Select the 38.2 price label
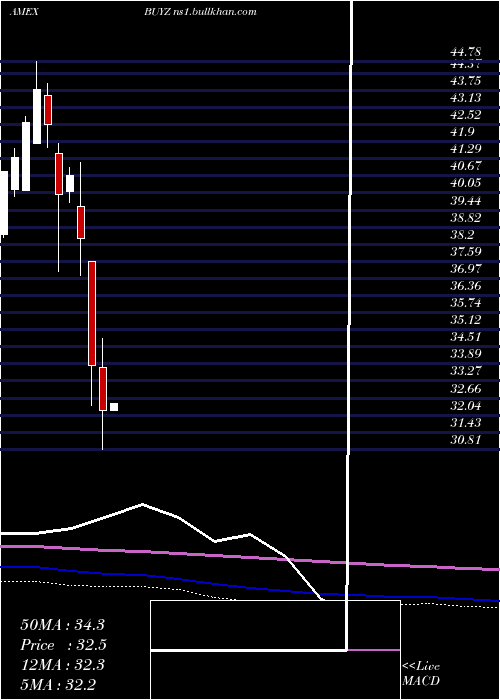Screen dimensions: 500x700 coord(462,235)
